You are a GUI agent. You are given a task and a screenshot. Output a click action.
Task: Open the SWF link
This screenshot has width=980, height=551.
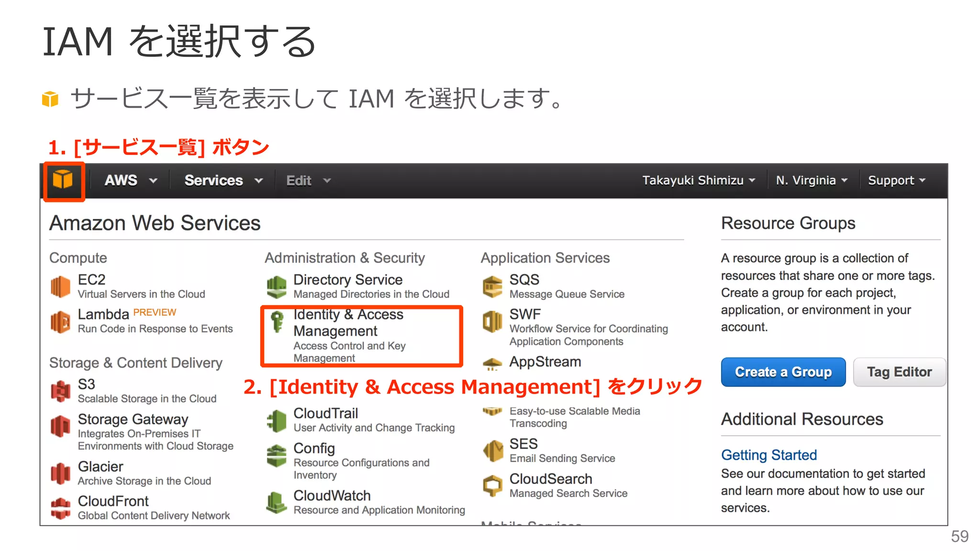(x=525, y=314)
